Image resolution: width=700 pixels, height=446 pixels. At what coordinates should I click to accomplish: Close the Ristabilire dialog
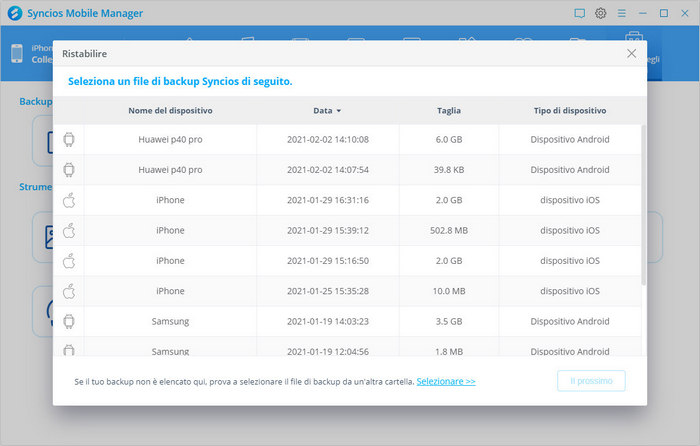pos(631,54)
